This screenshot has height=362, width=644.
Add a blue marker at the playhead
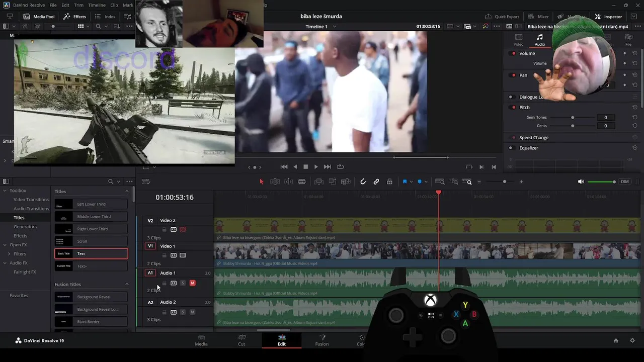click(420, 182)
